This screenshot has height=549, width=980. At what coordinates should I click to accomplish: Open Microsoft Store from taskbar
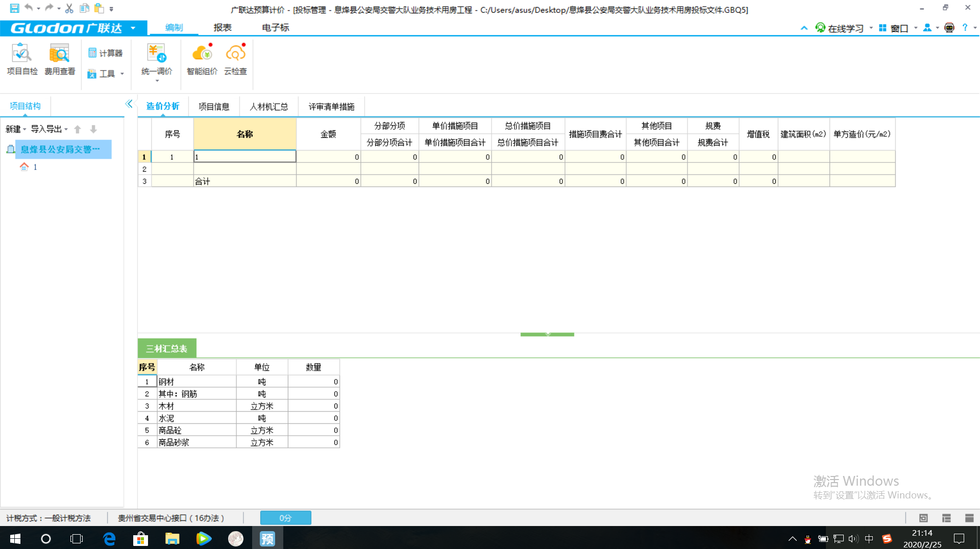[140, 538]
